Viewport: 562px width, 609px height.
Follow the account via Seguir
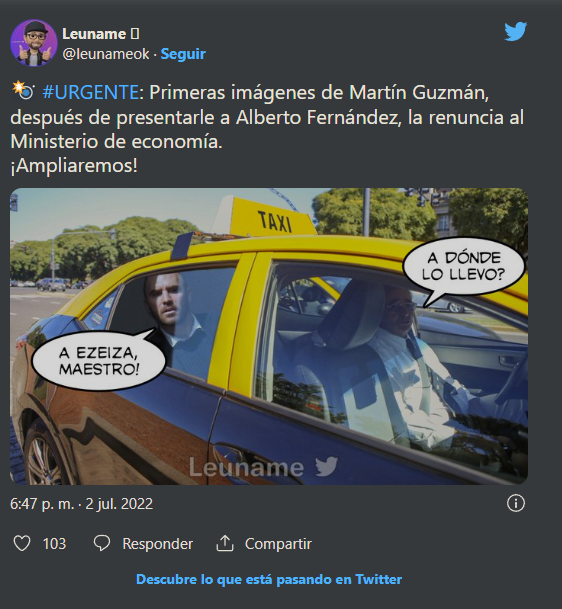point(183,54)
